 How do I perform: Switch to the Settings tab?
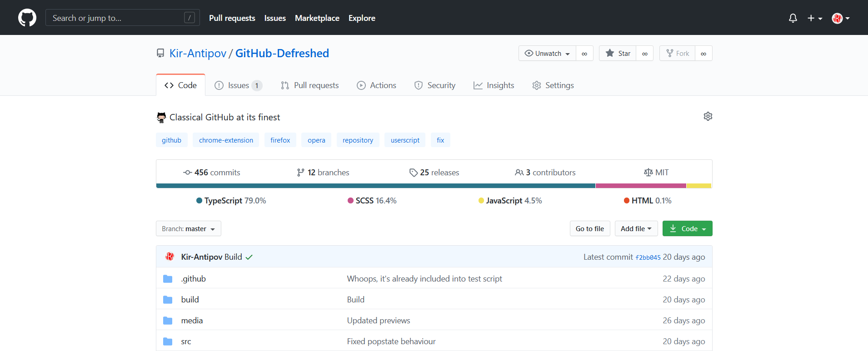tap(553, 85)
